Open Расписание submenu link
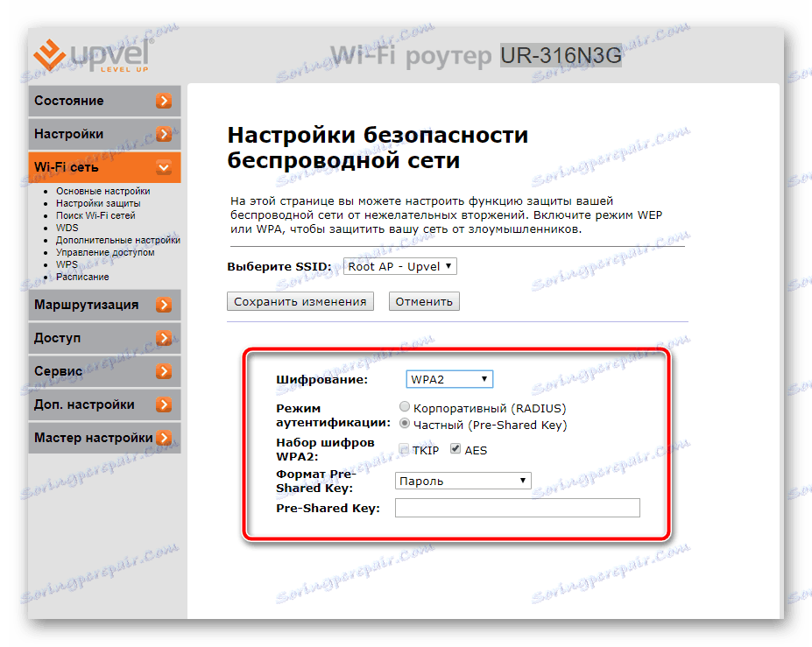Image resolution: width=812 pixels, height=647 pixels. coord(83,277)
